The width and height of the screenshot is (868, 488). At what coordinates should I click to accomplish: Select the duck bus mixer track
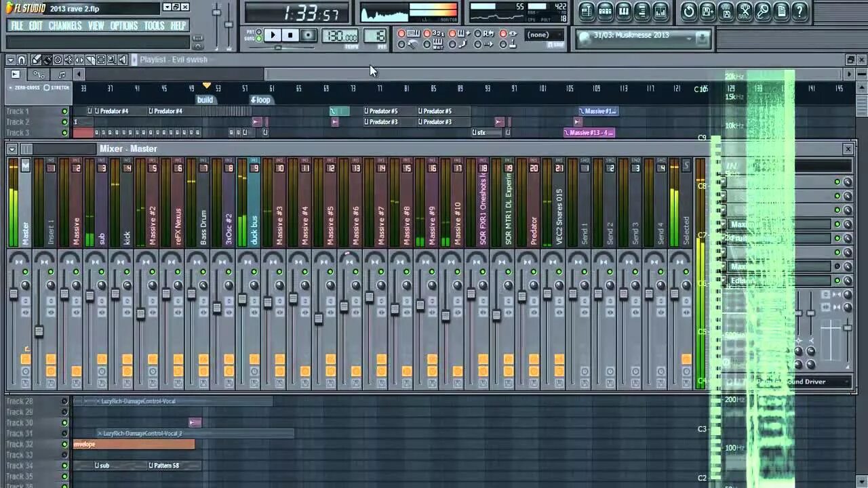coord(254,203)
